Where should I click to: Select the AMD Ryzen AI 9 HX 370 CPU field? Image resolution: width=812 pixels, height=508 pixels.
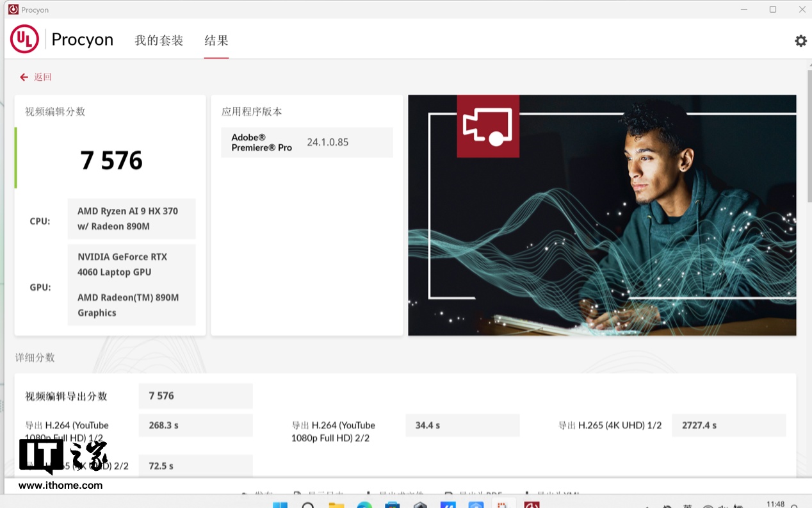[x=131, y=218]
